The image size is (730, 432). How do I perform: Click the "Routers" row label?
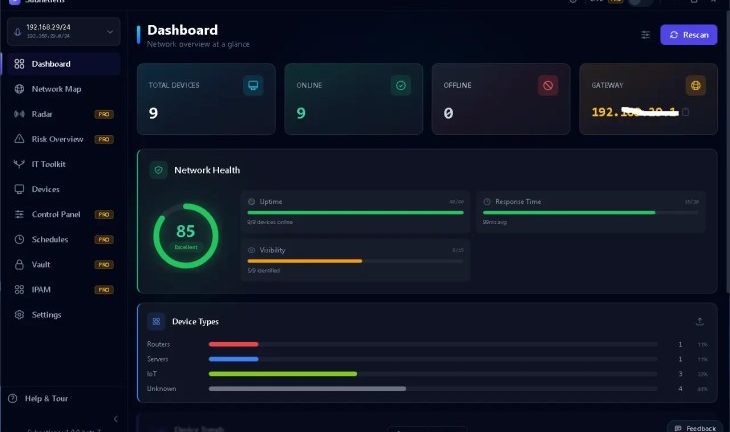pyautogui.click(x=158, y=344)
